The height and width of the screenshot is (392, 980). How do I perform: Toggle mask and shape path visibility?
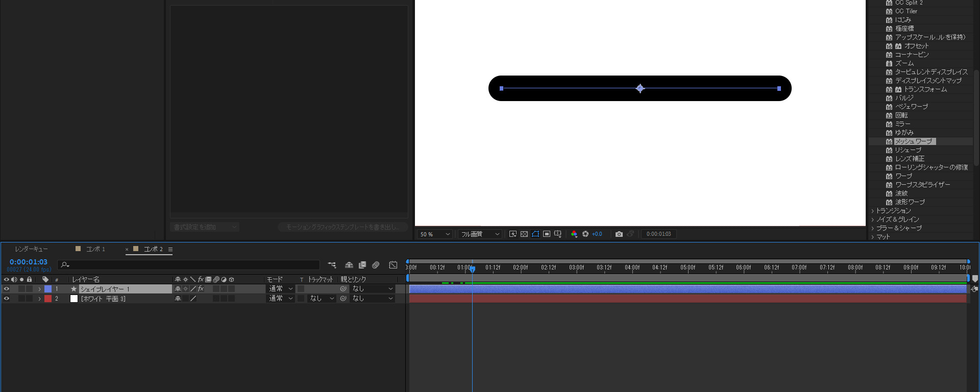[535, 234]
